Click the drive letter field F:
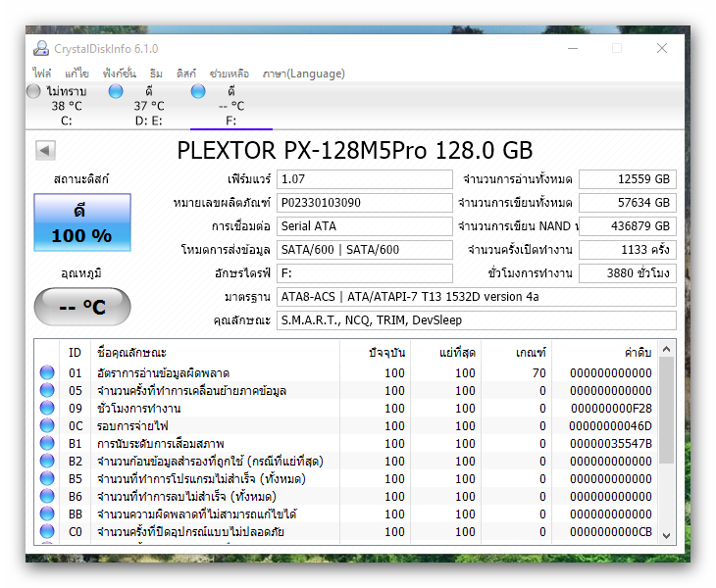The height and width of the screenshot is (588, 716). 365,273
